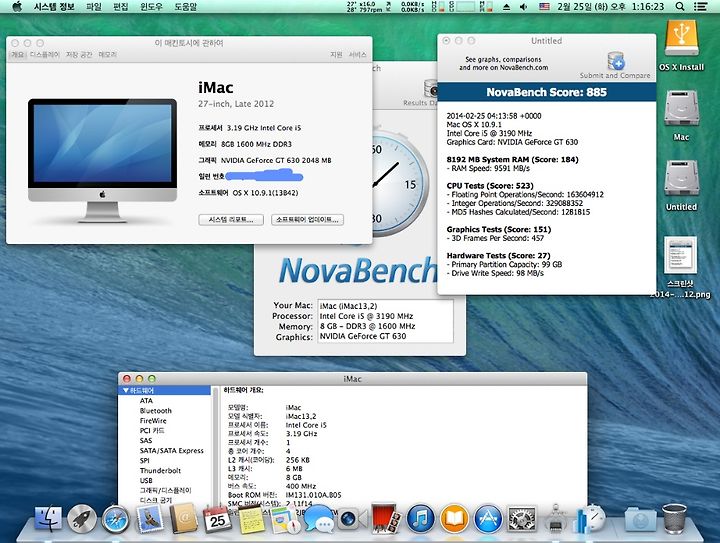Image resolution: width=720 pixels, height=543 pixels.
Task: Switch to the 개요 tab
Action: [18, 54]
